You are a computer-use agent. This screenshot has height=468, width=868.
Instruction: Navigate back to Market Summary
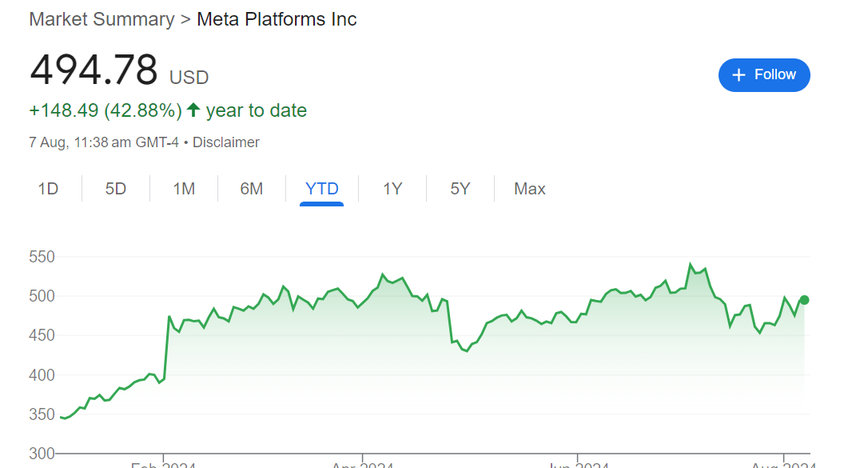point(101,18)
